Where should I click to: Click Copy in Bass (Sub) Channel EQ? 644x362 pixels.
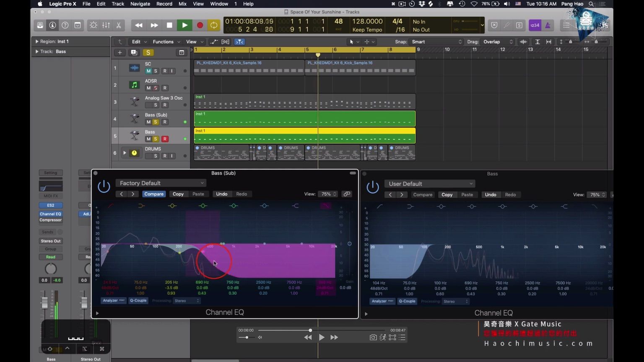(178, 194)
